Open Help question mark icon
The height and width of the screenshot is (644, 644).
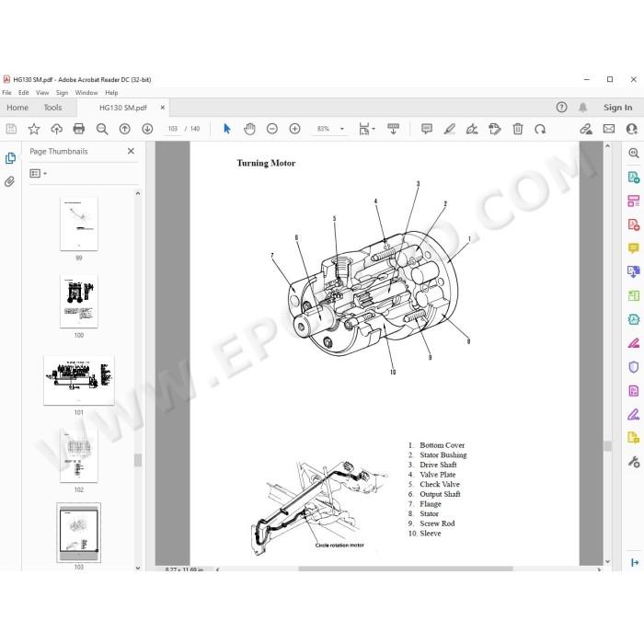click(561, 108)
